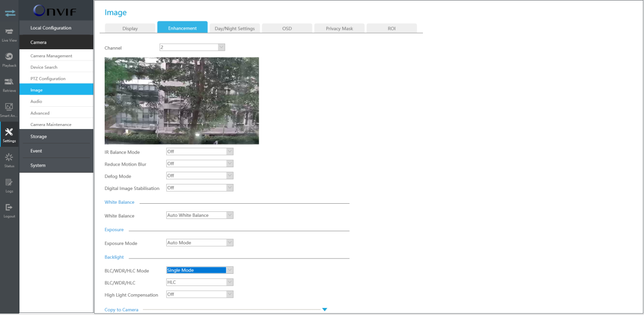Switch to the Privacy Mask tab
Screen dimensions: 644x315
[x=339, y=28]
